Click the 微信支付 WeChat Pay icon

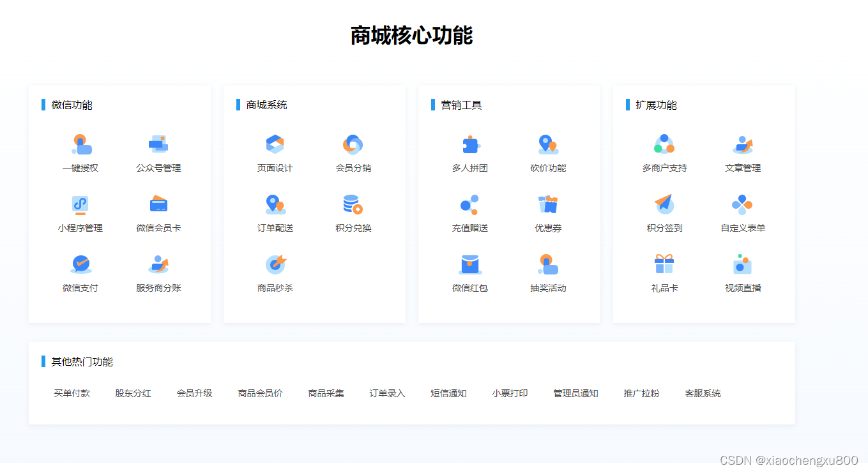pos(80,264)
